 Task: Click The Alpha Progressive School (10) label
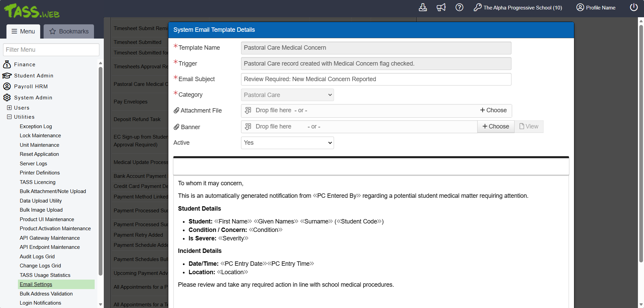pyautogui.click(x=523, y=8)
